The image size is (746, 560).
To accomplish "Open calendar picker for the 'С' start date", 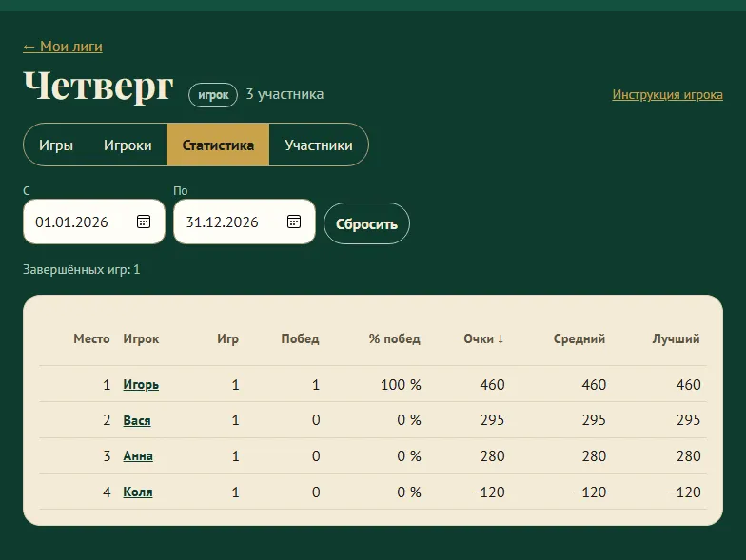I will 144,222.
